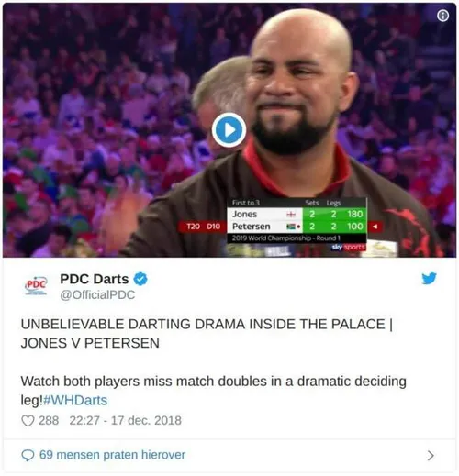Click the 'Watch both players miss' sentence
459x476 pixels.
click(x=214, y=391)
